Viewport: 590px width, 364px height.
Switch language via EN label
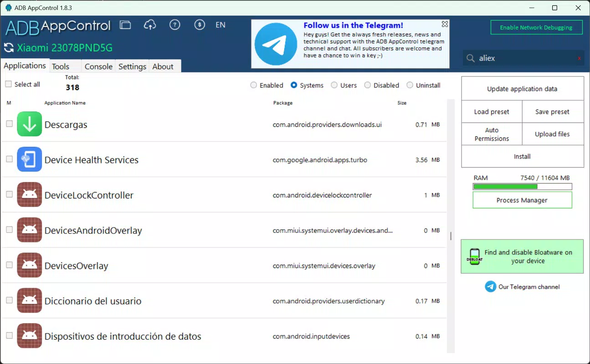click(221, 25)
